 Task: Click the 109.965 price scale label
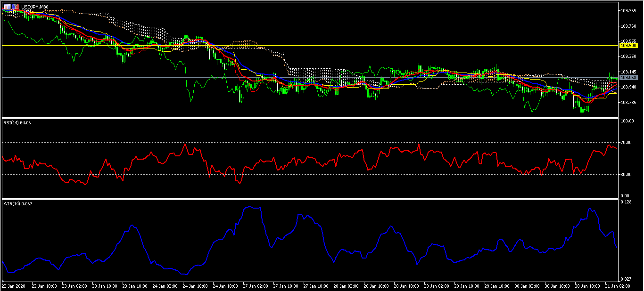(628, 10)
